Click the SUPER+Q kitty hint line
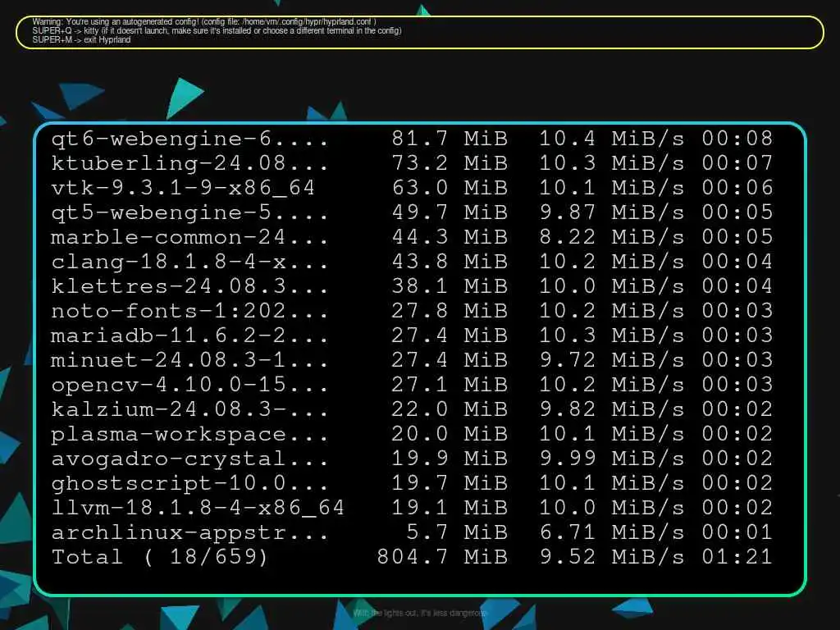840x630 pixels. 217,30
